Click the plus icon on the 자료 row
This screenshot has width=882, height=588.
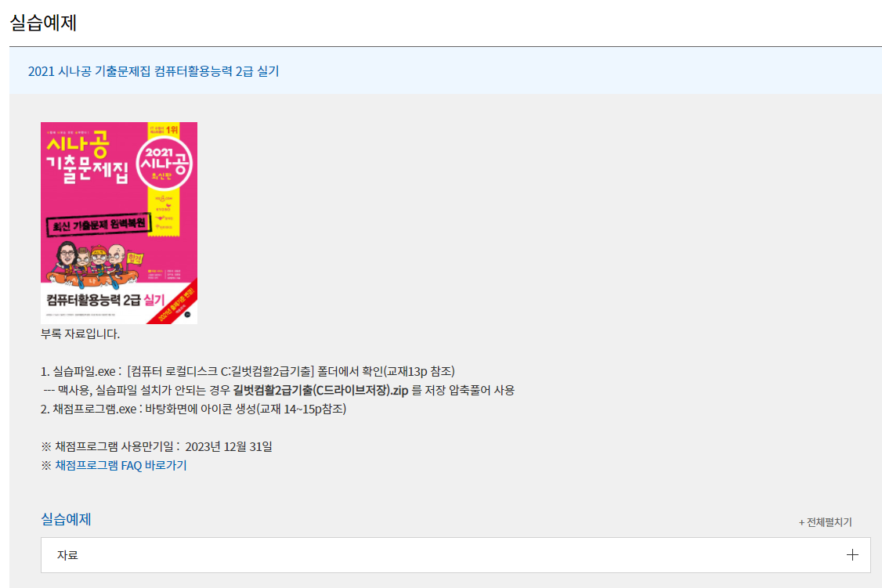[x=852, y=555]
